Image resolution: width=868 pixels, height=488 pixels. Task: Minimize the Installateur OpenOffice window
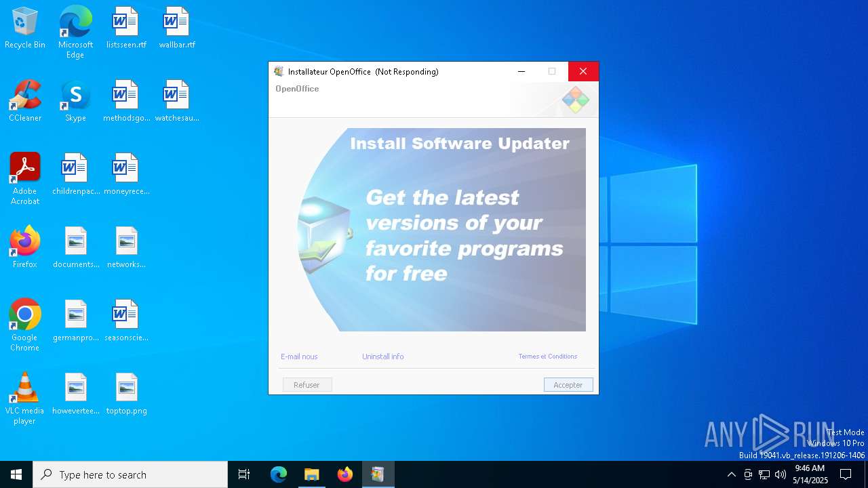(x=521, y=71)
